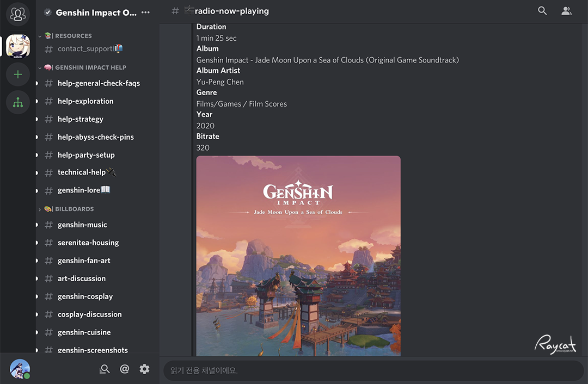
Task: Select the album name text in embed
Action: pos(327,60)
